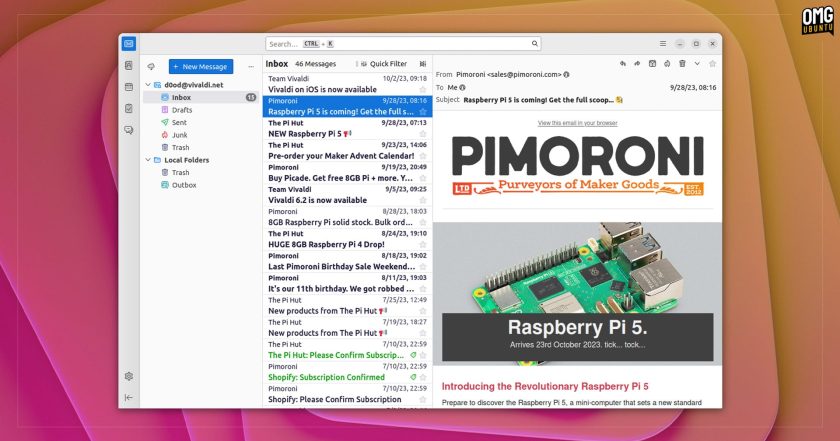Delete the open message
Viewport: 840px width, 441px height.
click(682, 63)
